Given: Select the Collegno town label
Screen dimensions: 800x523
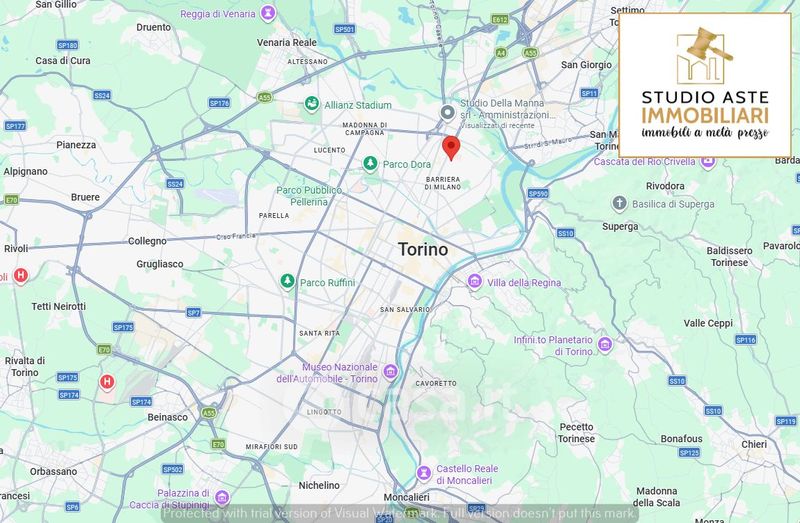Looking at the screenshot, I should tap(147, 241).
